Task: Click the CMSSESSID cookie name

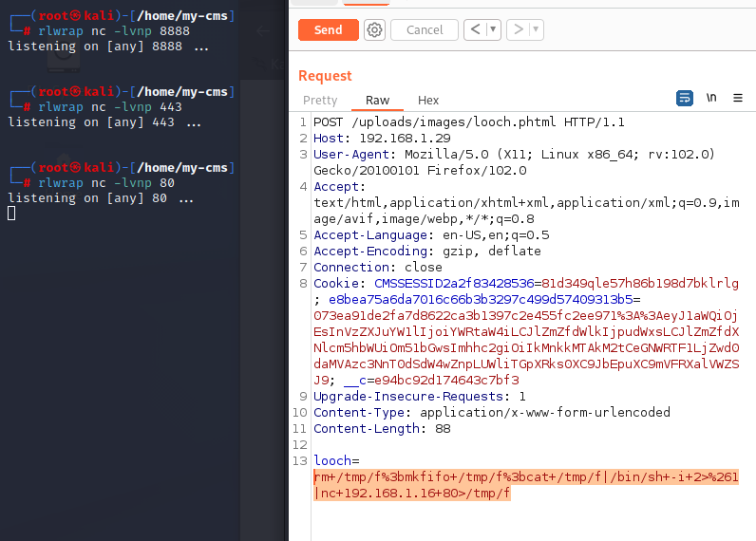Action: [x=454, y=283]
